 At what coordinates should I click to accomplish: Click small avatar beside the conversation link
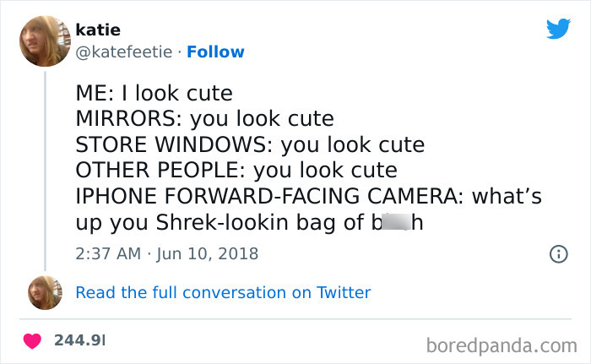[x=46, y=291]
